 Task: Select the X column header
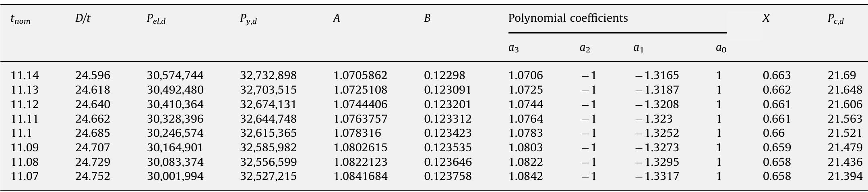coord(766,19)
